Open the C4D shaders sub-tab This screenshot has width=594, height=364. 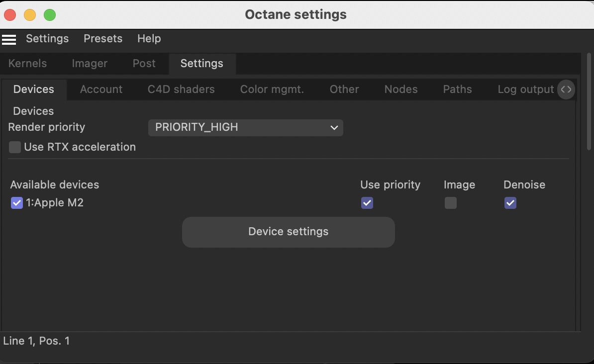click(181, 90)
